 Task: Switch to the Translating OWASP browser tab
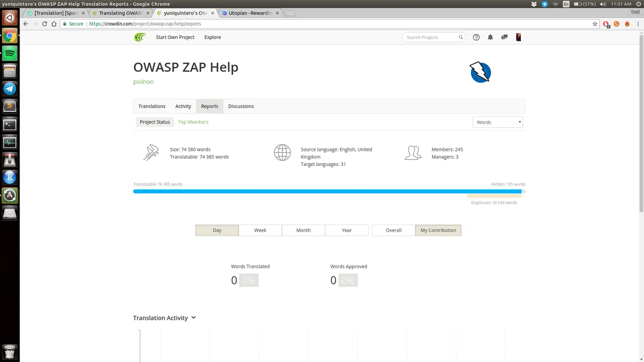point(121,13)
